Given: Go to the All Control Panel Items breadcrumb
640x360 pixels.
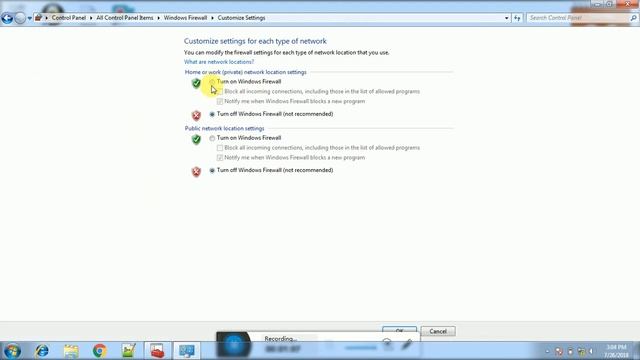Looking at the screenshot, I should 124,18.
